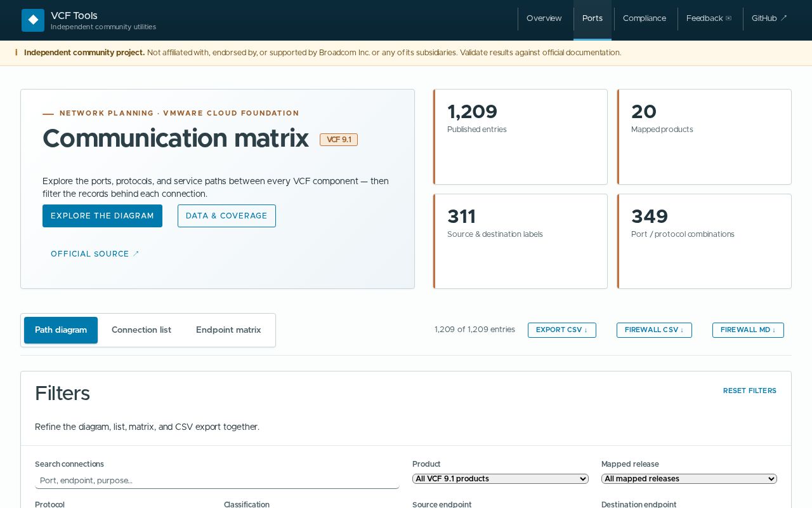812x508 pixels.
Task: Click the 349 Port / protocol combinations card
Action: tap(704, 241)
